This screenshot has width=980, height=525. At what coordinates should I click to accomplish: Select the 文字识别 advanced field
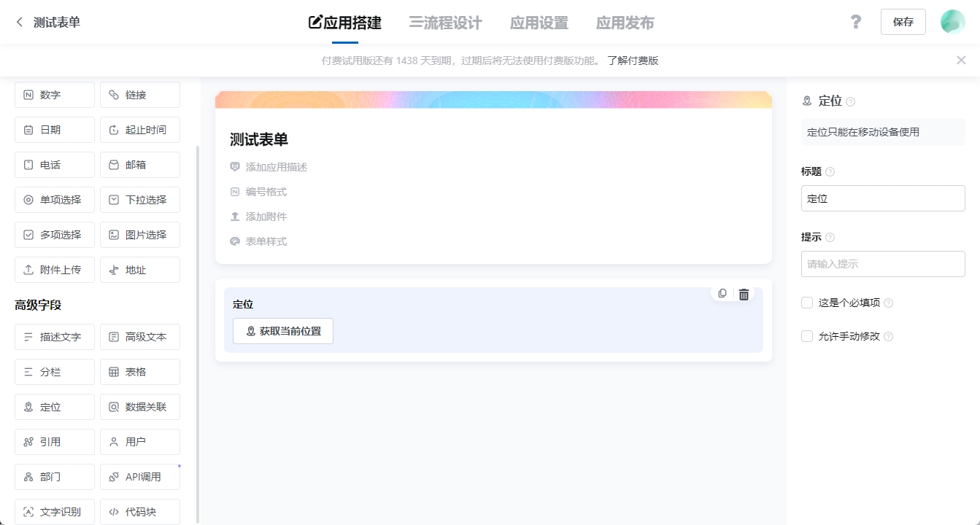(54, 511)
